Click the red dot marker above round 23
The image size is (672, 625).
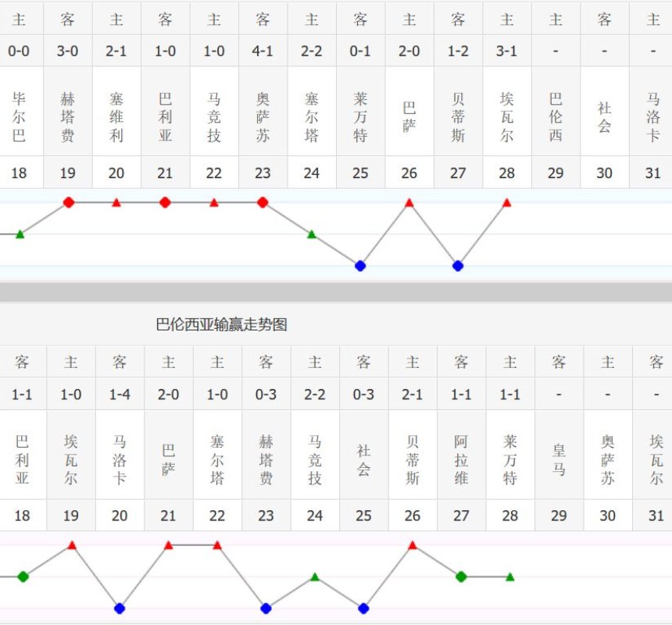tap(263, 202)
